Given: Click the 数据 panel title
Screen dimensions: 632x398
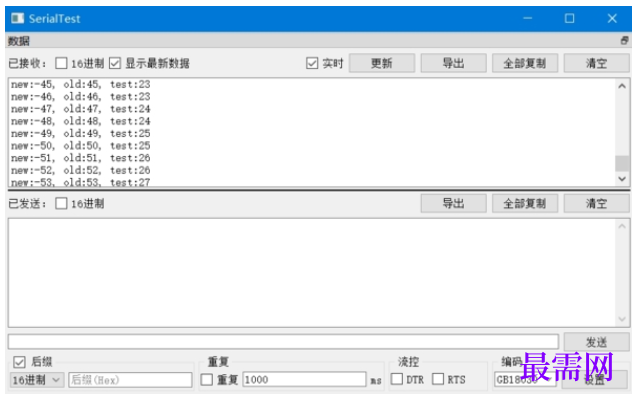Looking at the screenshot, I should 19,41.
